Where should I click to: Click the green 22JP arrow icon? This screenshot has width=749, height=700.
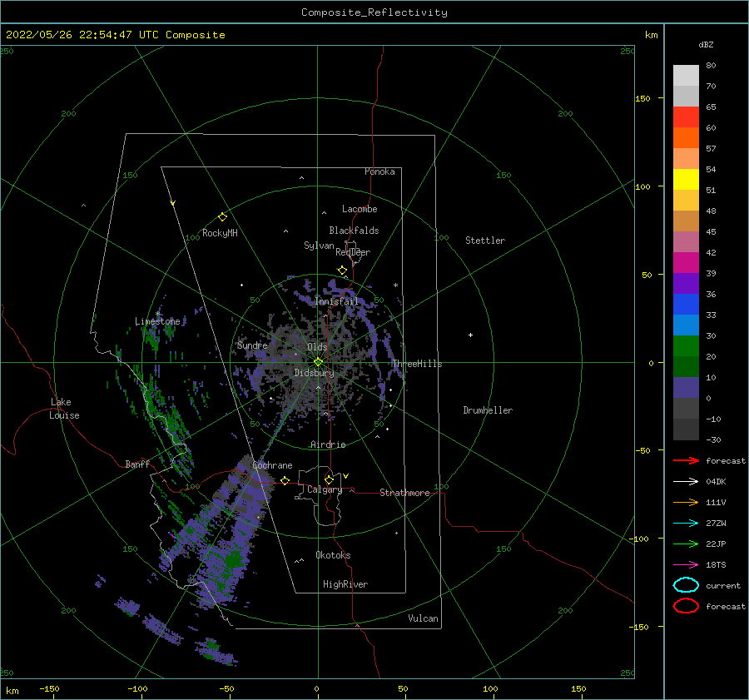pos(686,544)
